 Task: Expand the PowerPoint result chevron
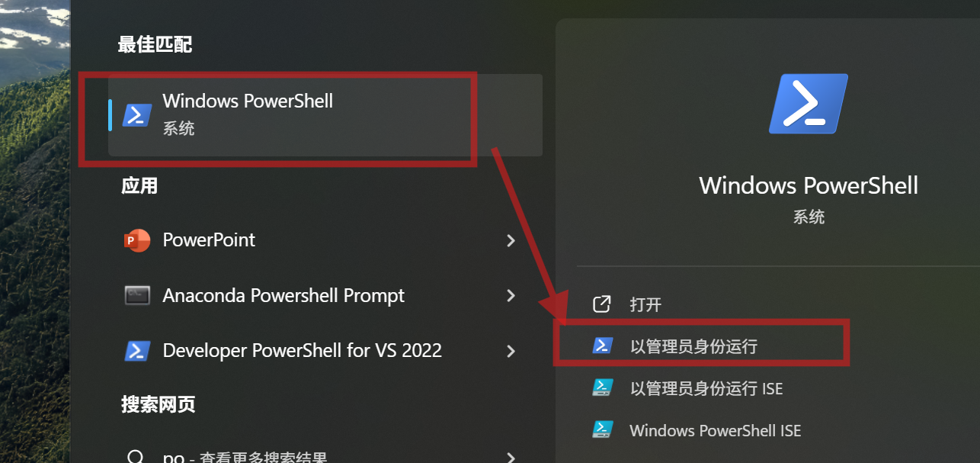[511, 241]
